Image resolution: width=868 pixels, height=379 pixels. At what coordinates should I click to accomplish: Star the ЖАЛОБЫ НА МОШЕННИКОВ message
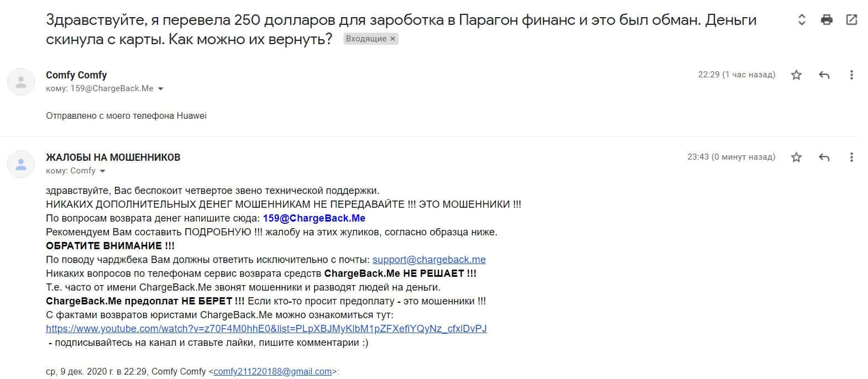(796, 157)
